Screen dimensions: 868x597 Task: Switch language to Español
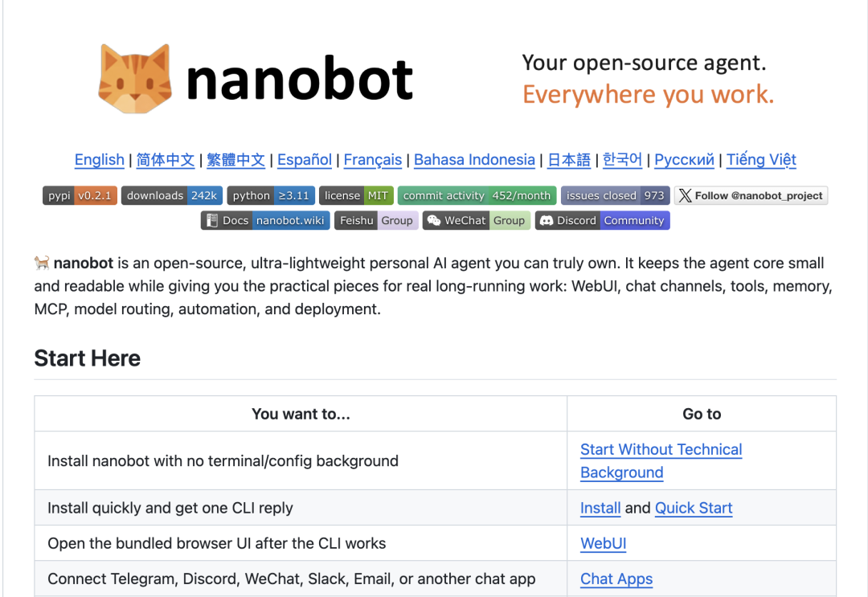click(x=305, y=160)
